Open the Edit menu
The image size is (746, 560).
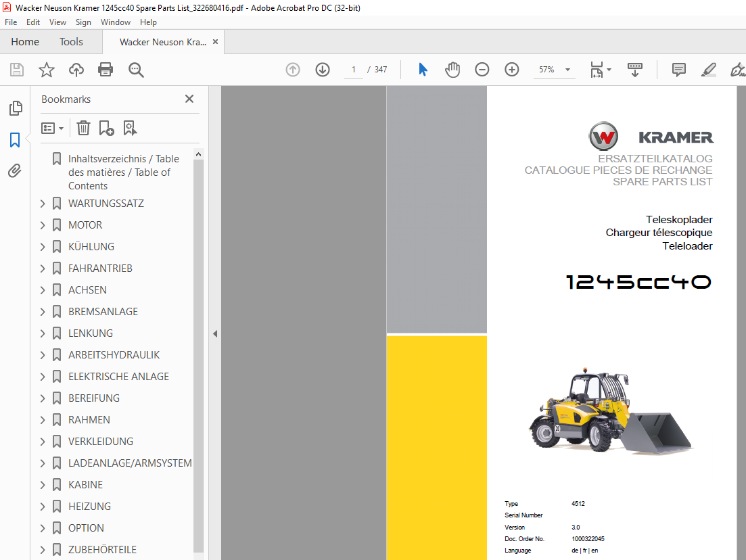click(33, 22)
